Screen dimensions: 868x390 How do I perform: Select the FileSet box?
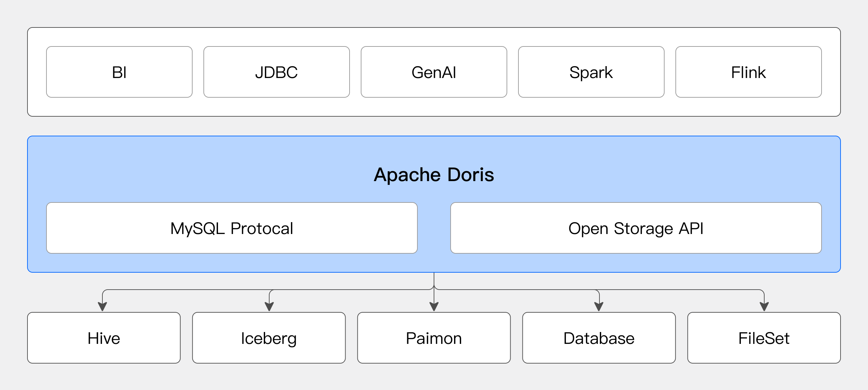pos(764,338)
